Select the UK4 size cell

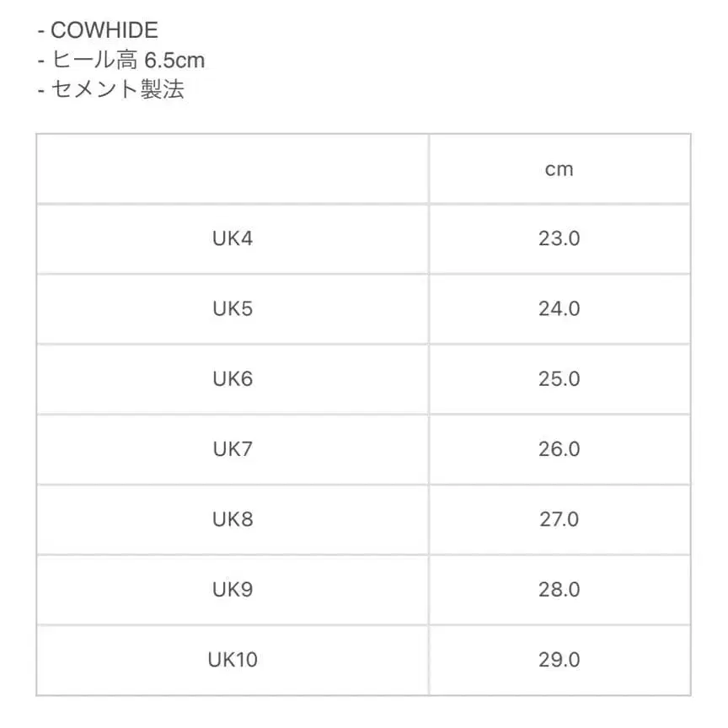233,238
